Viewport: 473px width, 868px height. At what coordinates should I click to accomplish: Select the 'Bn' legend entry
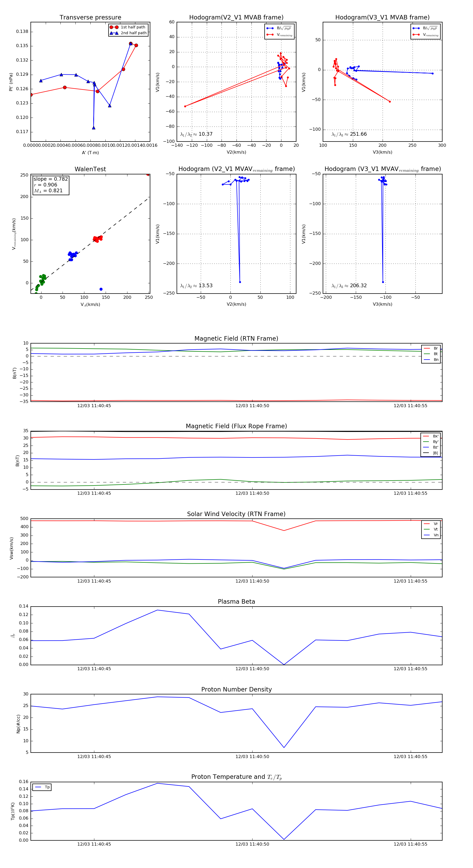tap(431, 360)
